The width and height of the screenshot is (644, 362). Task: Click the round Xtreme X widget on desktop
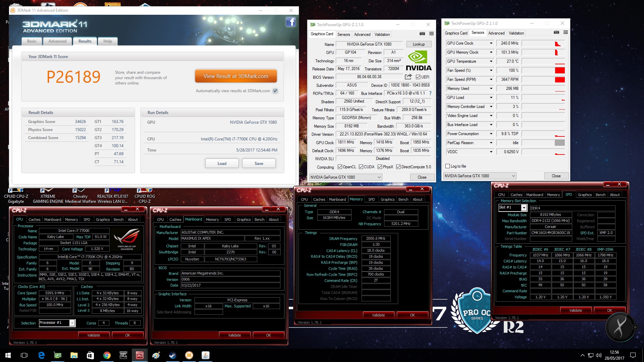tap(620, 327)
